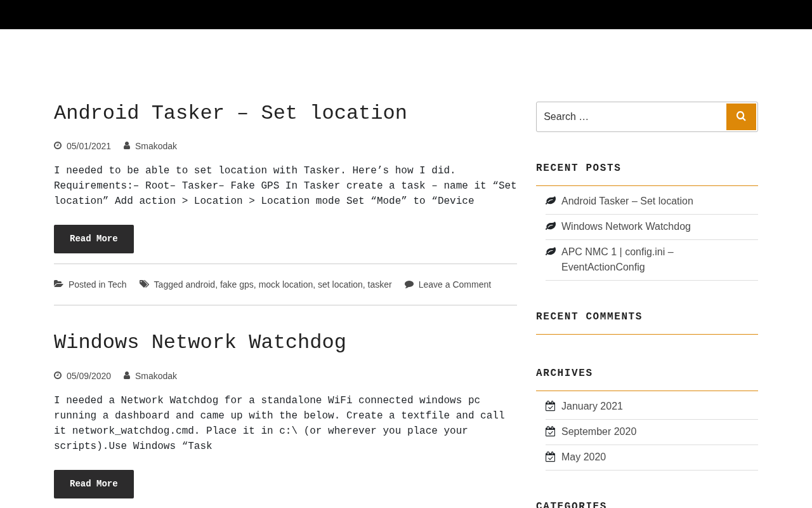Focus the Search text field

(x=631, y=117)
